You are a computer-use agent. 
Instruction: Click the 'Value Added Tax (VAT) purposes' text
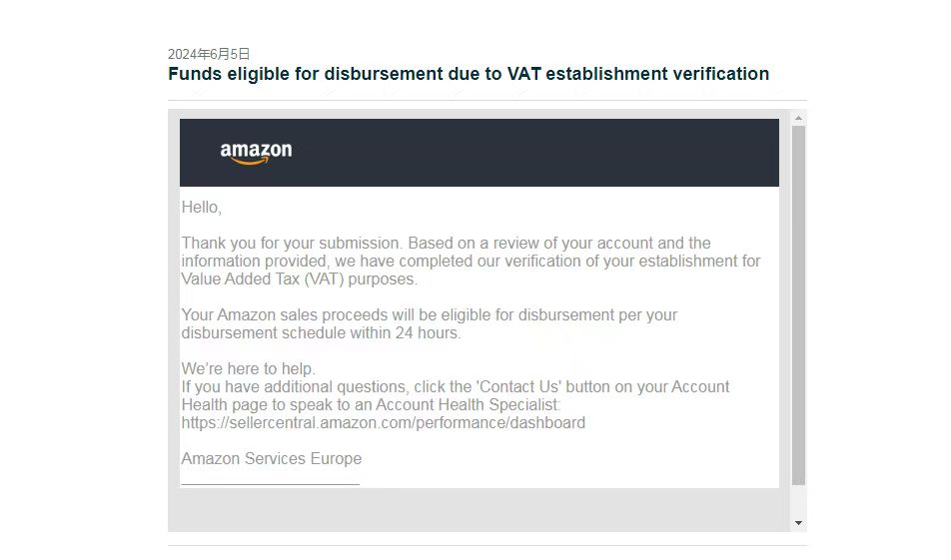[299, 280]
